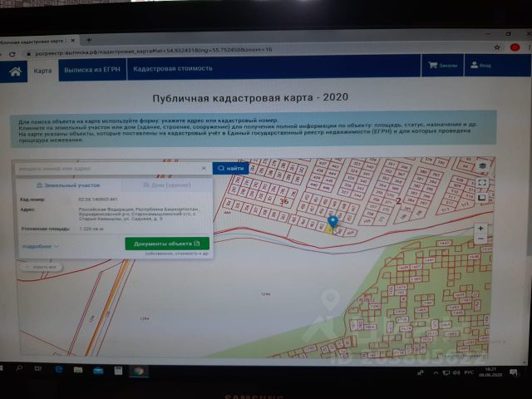
Task: Clear the search field with the X
Action: (204, 168)
